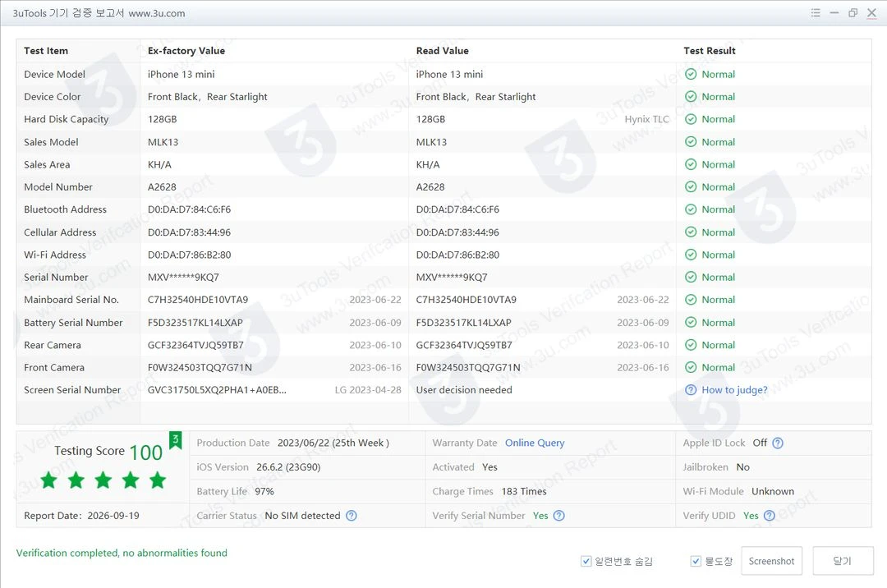Click the Sales Model ex-factory value MLK13

coord(163,142)
